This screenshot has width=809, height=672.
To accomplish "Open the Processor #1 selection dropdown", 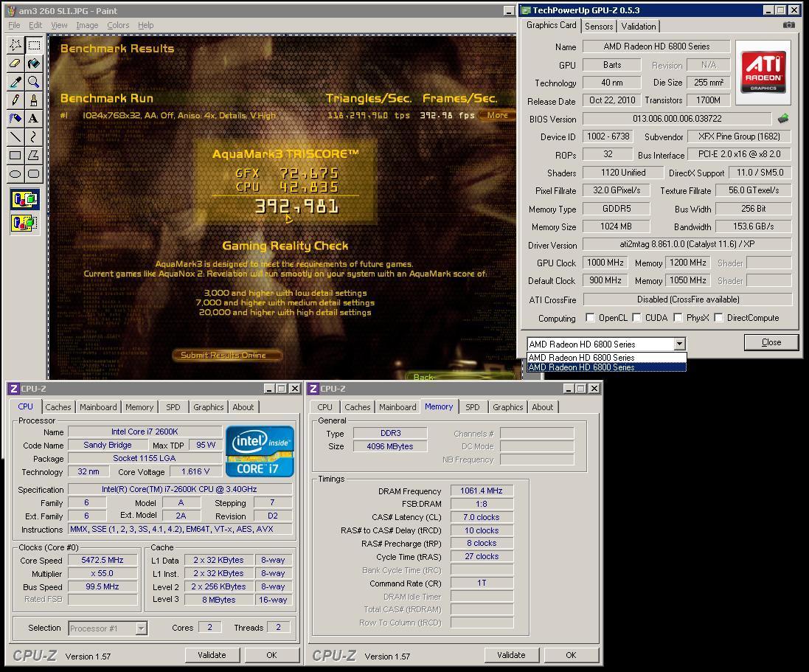I will 141,628.
